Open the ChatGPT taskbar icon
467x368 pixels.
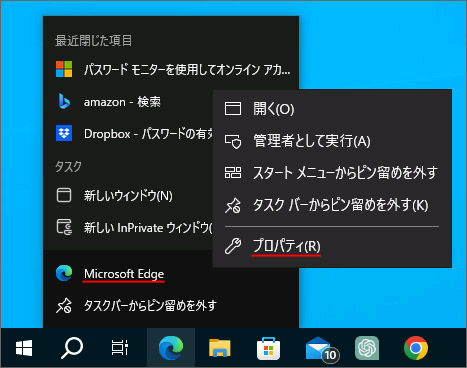point(367,348)
